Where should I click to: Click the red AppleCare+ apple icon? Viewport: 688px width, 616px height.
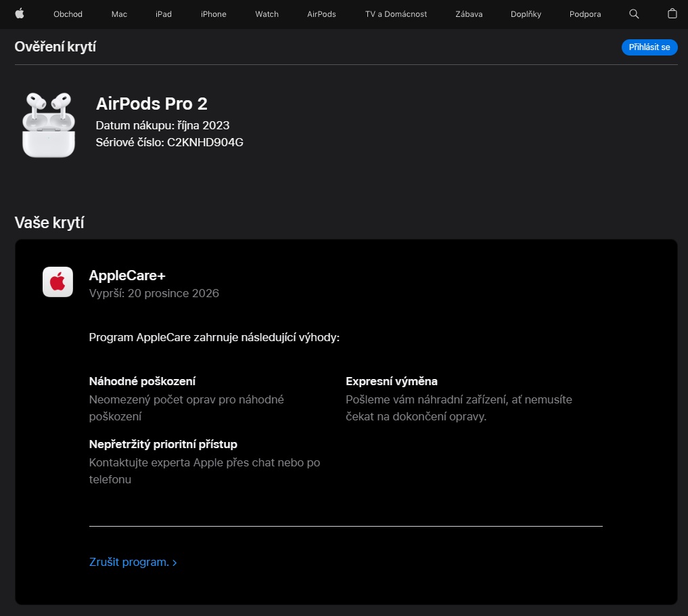tap(58, 282)
